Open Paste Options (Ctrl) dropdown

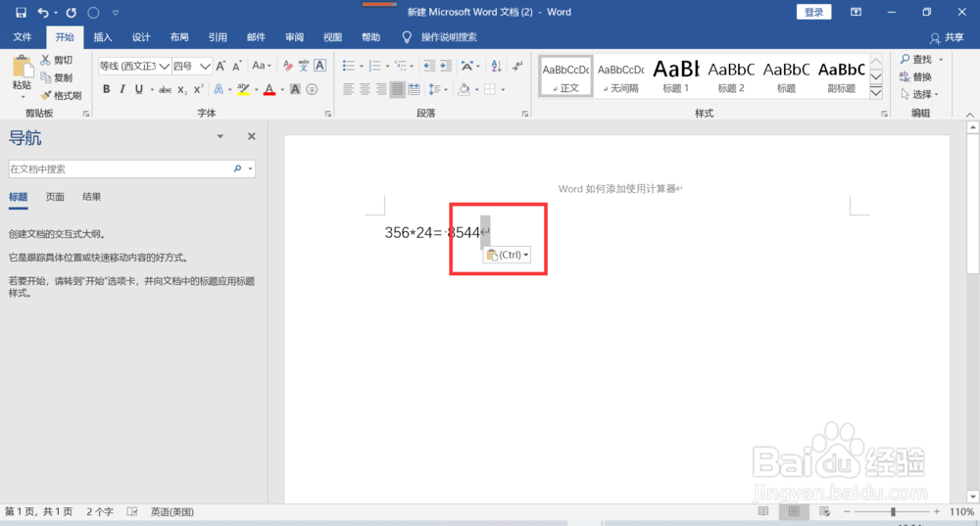[x=507, y=255]
